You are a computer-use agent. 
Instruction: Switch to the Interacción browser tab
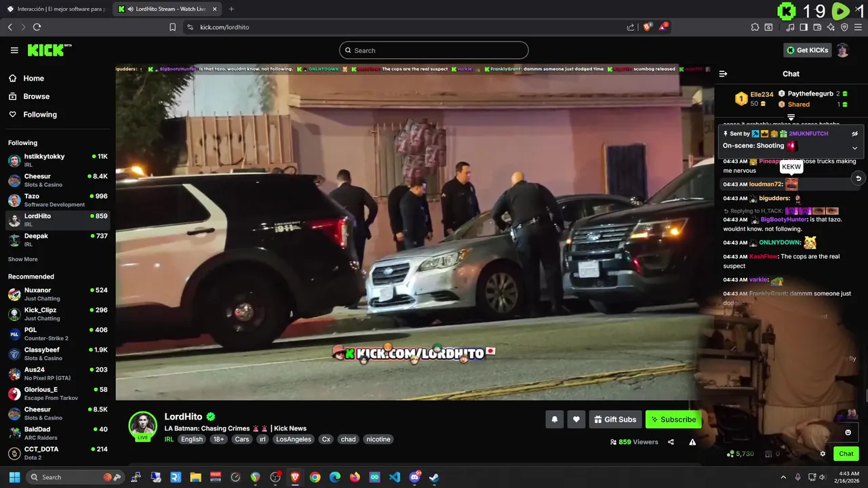tap(56, 9)
